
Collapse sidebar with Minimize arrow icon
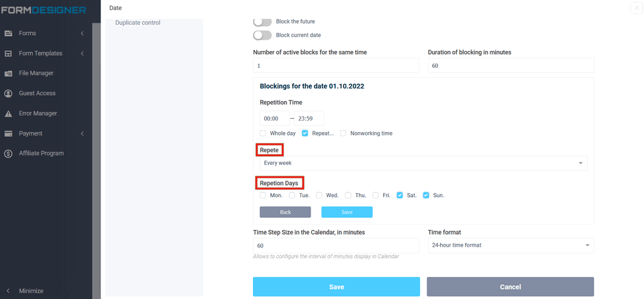point(8,291)
